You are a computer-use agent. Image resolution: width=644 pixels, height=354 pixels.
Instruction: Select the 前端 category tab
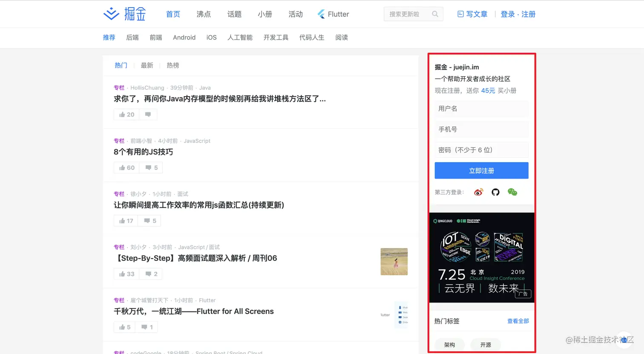[x=156, y=37]
